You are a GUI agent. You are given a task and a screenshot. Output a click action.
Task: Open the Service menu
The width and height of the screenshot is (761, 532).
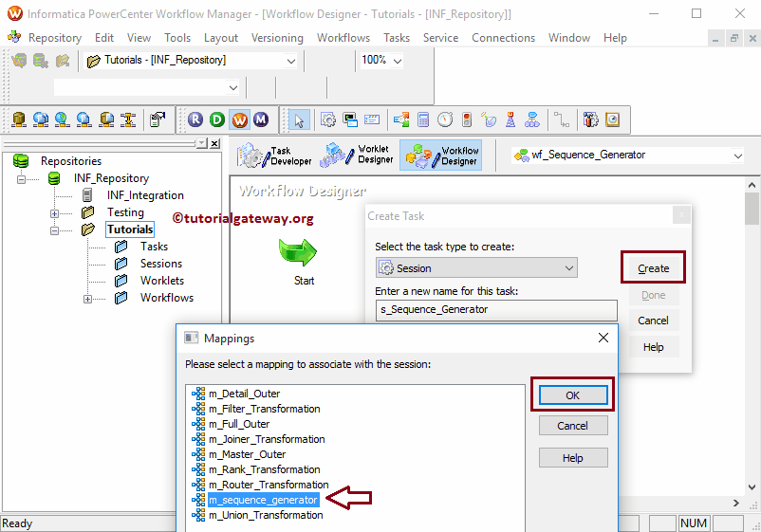(x=440, y=38)
